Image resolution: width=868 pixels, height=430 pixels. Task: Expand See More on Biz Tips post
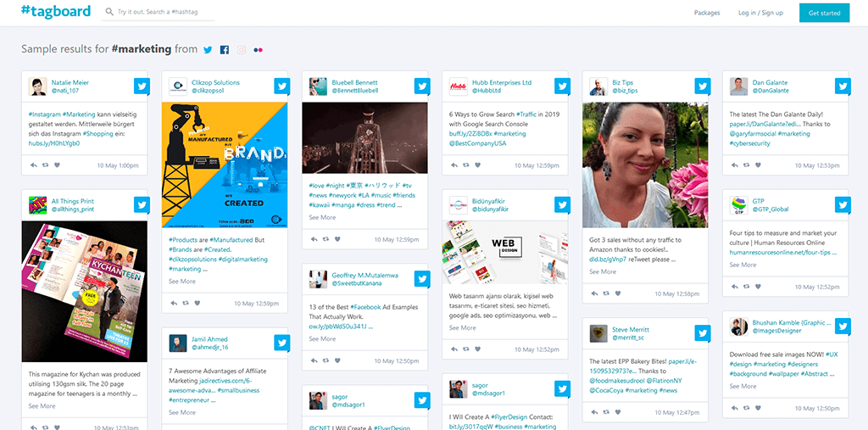point(603,271)
